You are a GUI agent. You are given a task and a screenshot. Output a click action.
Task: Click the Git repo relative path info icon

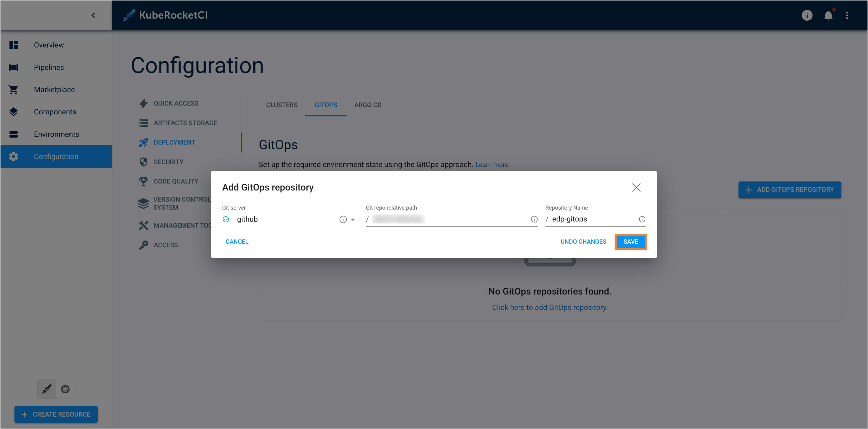(533, 219)
